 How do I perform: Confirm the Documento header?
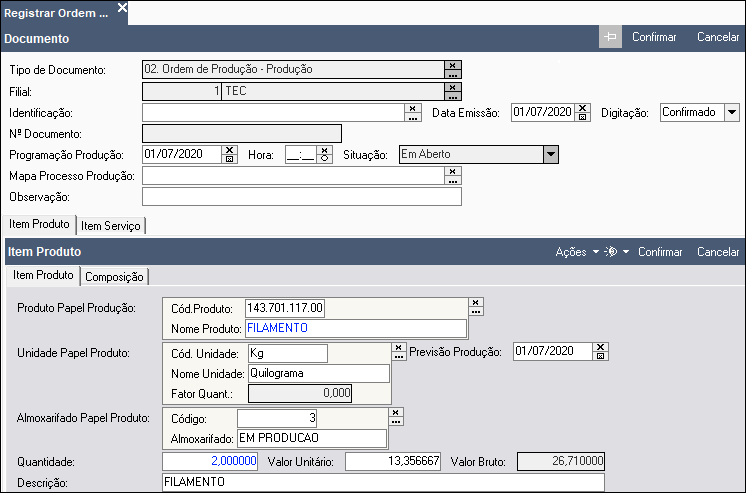(654, 37)
